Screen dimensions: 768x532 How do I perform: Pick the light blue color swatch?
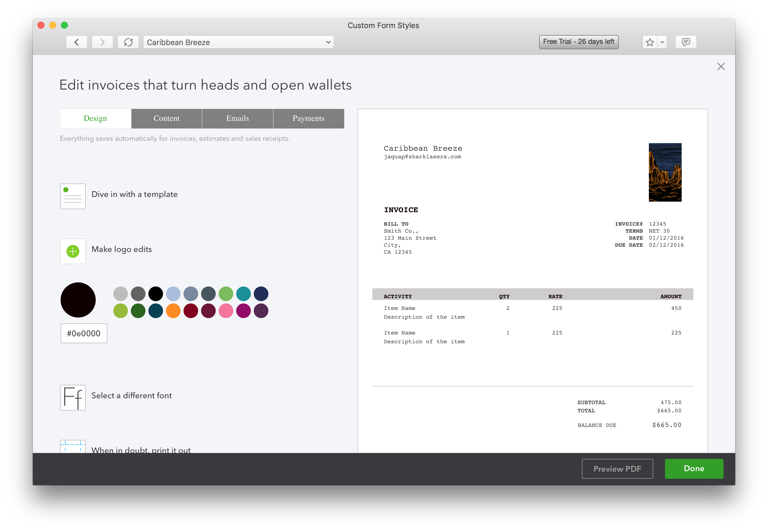coord(173,294)
